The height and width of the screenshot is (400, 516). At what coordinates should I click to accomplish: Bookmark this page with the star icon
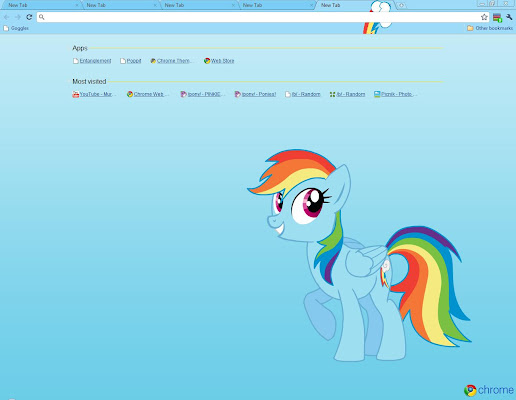click(484, 17)
